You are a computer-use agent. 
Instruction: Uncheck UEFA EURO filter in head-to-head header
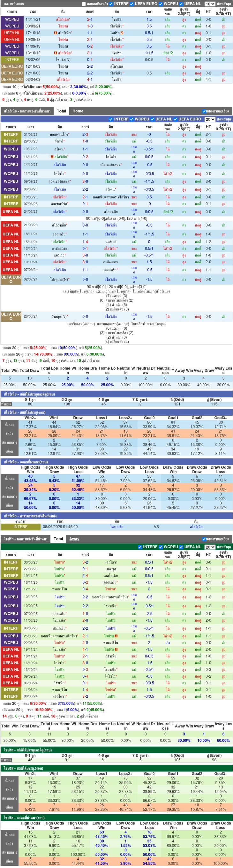132,4
